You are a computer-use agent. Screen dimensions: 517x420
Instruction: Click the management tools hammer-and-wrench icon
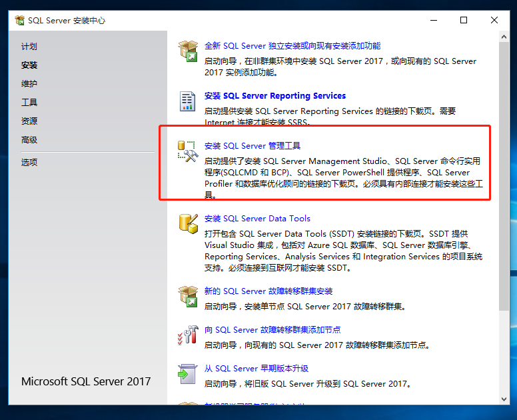[188, 151]
